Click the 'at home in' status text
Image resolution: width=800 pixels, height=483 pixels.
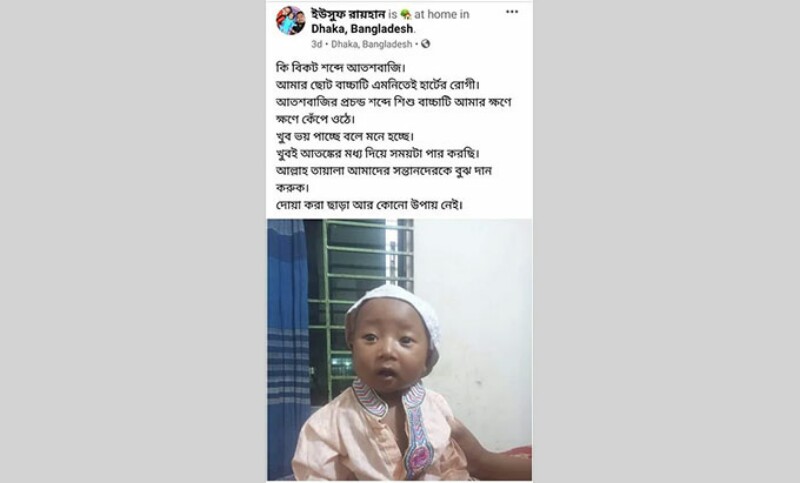coord(441,14)
